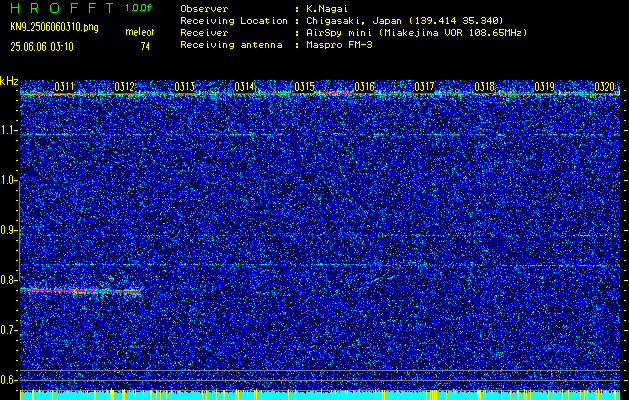This screenshot has width=629, height=400.
Task: Select the version label 1.0.0f
Action: tap(138, 8)
